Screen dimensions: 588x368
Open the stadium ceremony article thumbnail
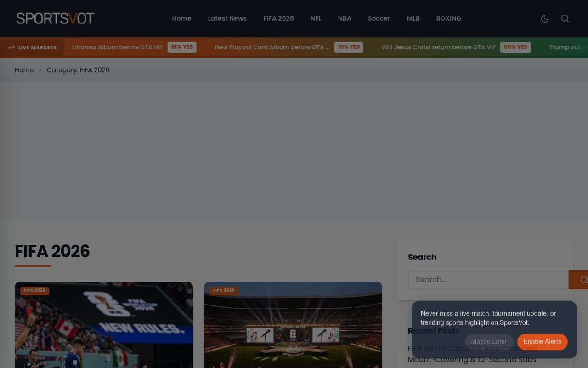293,325
